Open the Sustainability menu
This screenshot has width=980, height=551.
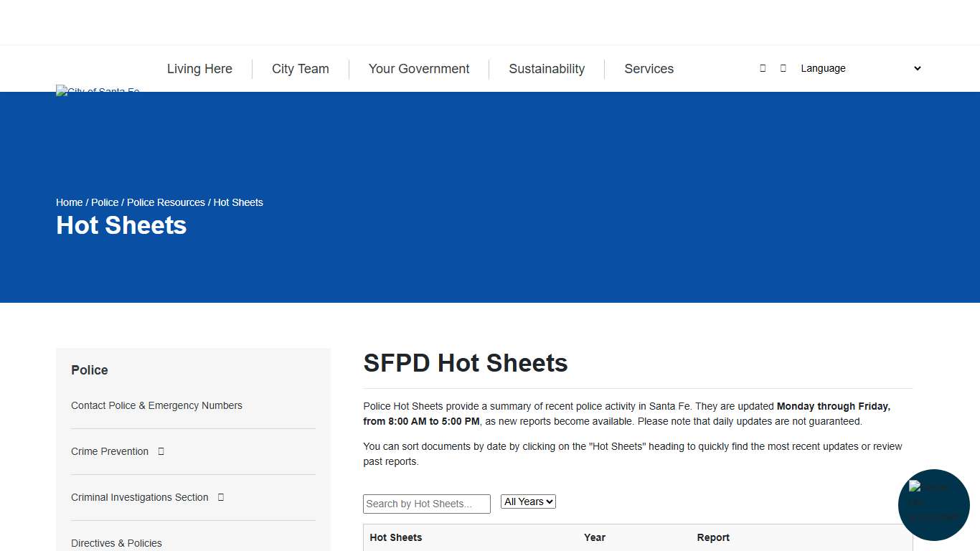point(546,69)
